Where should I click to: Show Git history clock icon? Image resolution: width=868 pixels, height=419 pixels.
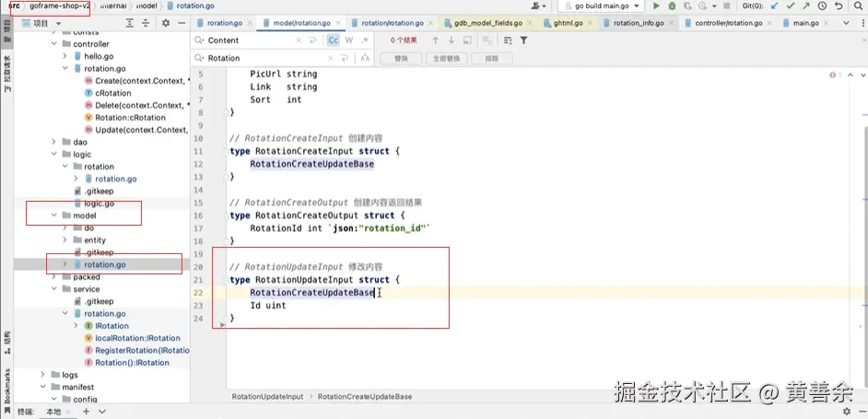tap(823, 6)
